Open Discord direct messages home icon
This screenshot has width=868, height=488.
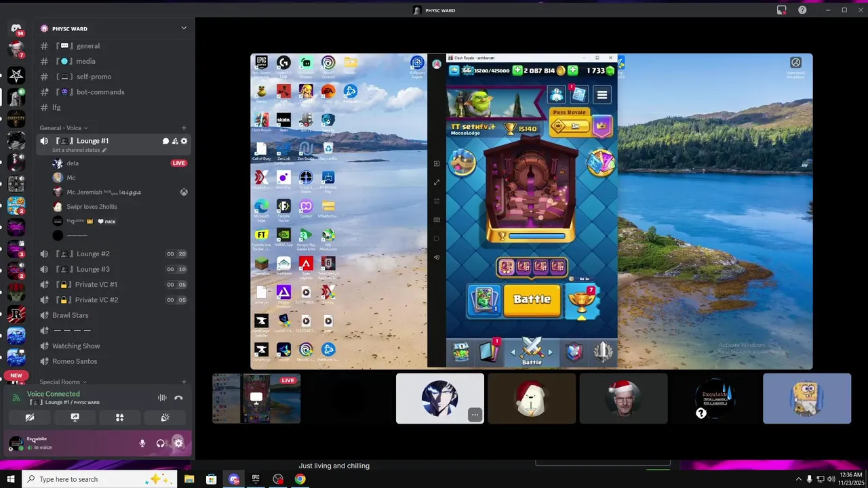pyautogui.click(x=16, y=28)
